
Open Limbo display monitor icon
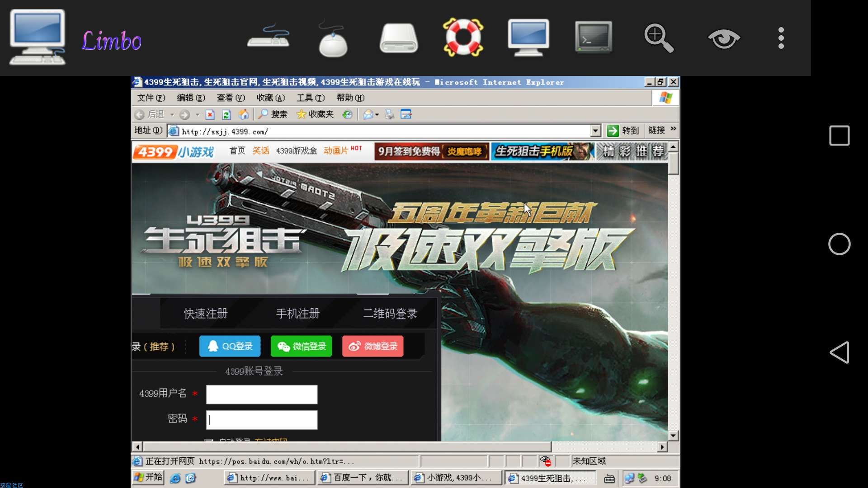(x=528, y=38)
